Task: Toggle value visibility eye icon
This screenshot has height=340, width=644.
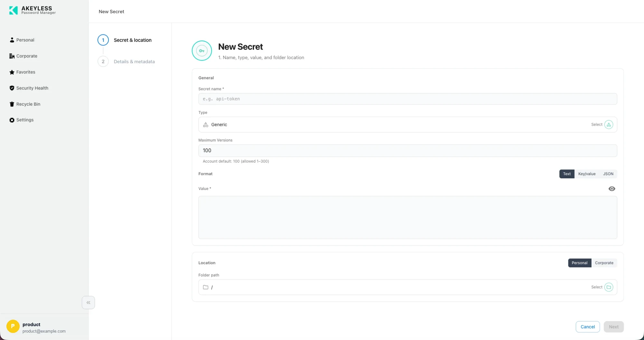Action: pos(612,189)
